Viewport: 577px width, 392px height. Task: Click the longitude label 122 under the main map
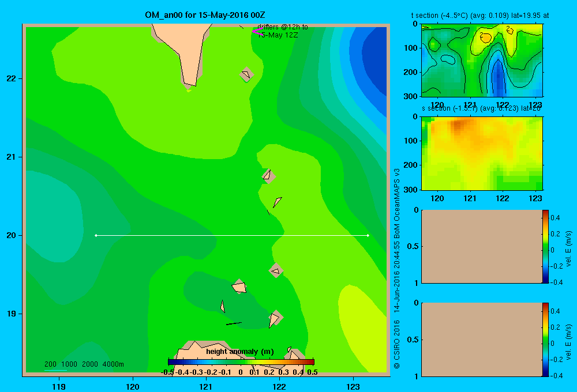pos(279,386)
